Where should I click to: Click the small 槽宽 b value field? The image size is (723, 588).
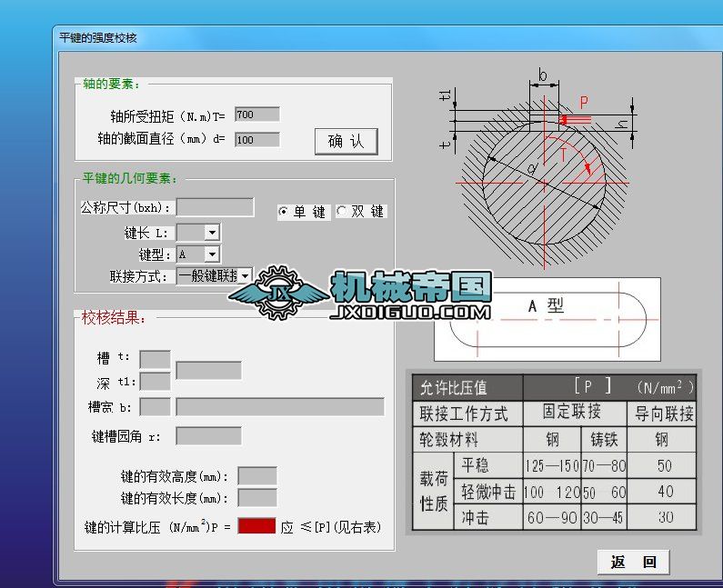point(155,407)
